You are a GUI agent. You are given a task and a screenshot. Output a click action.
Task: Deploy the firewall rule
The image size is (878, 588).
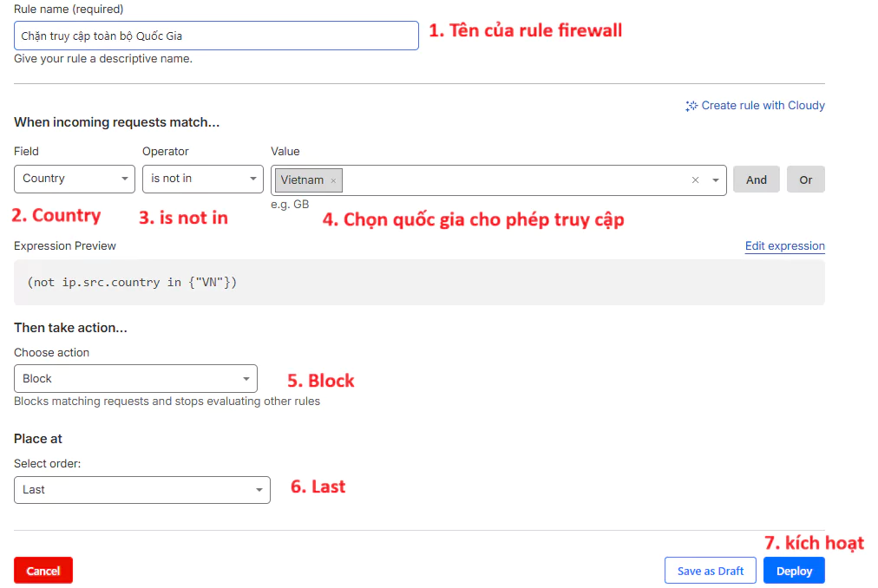[794, 571]
